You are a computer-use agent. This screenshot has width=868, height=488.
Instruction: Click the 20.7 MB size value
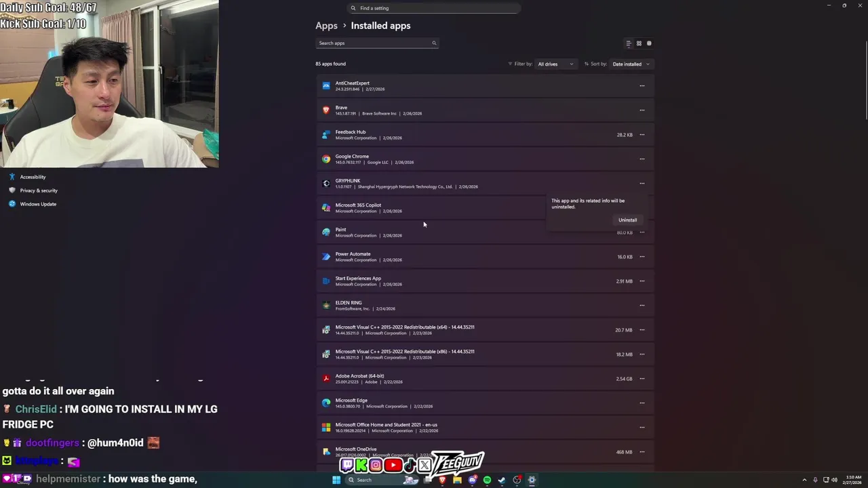coord(624,330)
